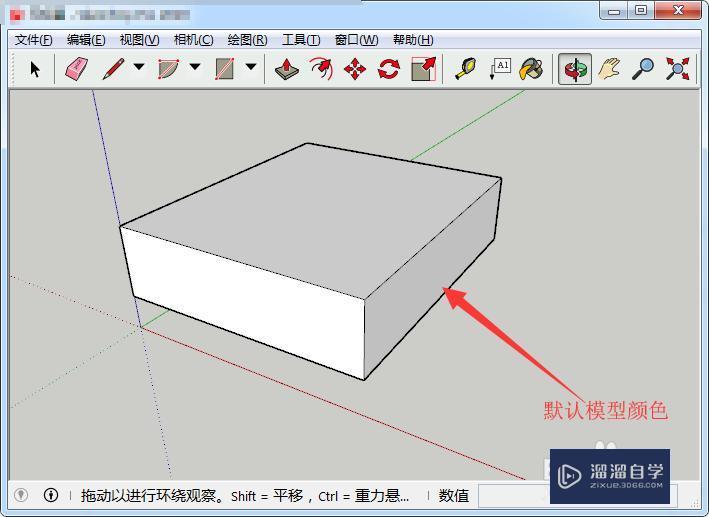Click the Zoom Extents tool
The width and height of the screenshot is (709, 517).
(677, 69)
